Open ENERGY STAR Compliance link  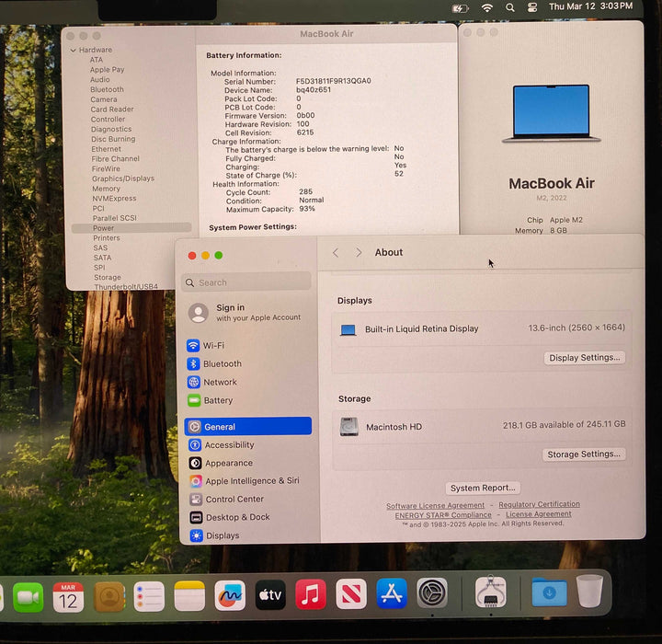point(443,515)
